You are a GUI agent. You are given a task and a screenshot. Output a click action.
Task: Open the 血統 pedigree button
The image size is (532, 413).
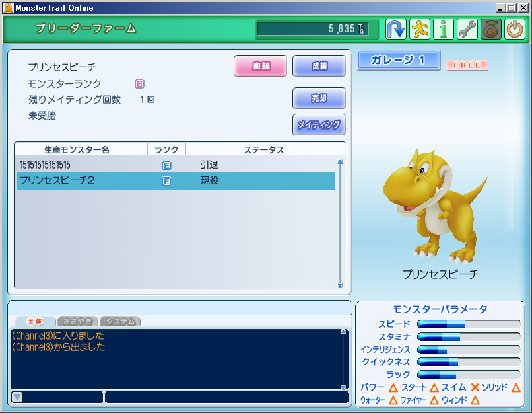point(261,66)
